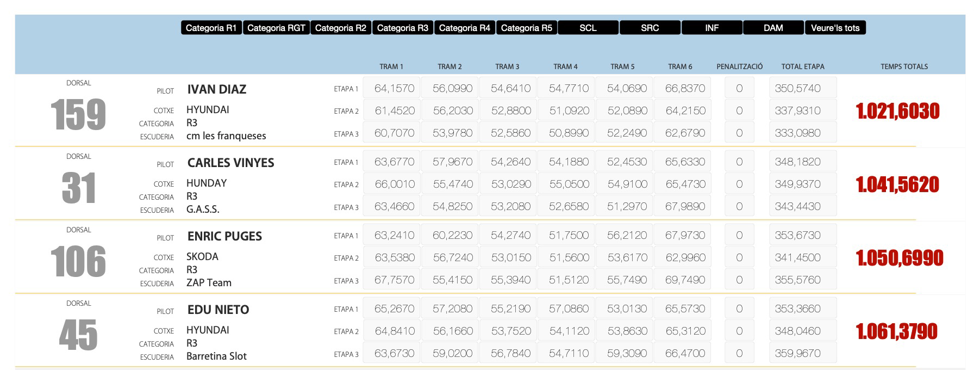Click Ivan Diaz total time 1.021,6030
This screenshot has height=370, width=980.
[897, 111]
